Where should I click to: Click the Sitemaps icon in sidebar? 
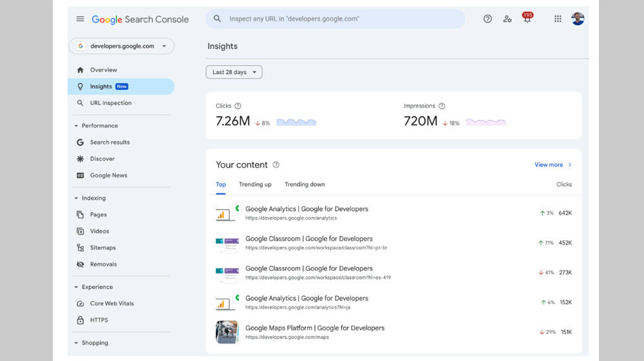point(80,248)
